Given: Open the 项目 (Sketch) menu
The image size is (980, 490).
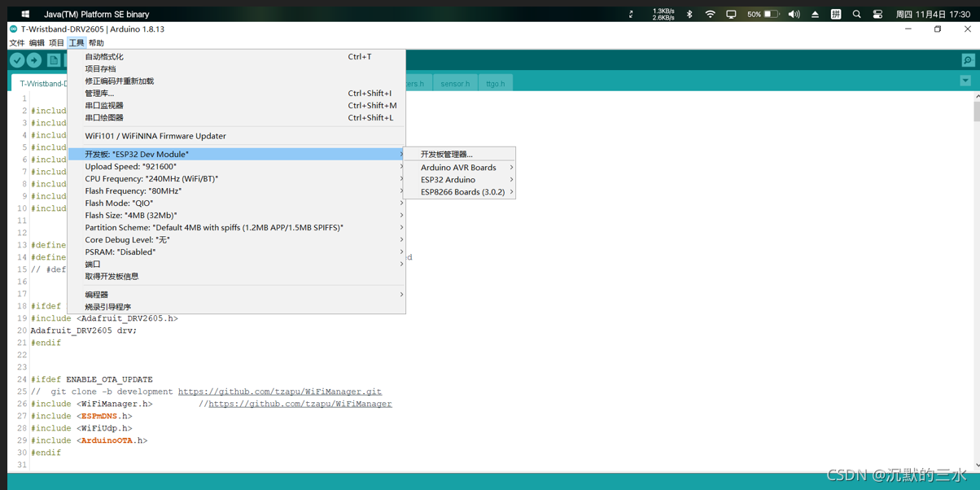Looking at the screenshot, I should pyautogui.click(x=56, y=43).
